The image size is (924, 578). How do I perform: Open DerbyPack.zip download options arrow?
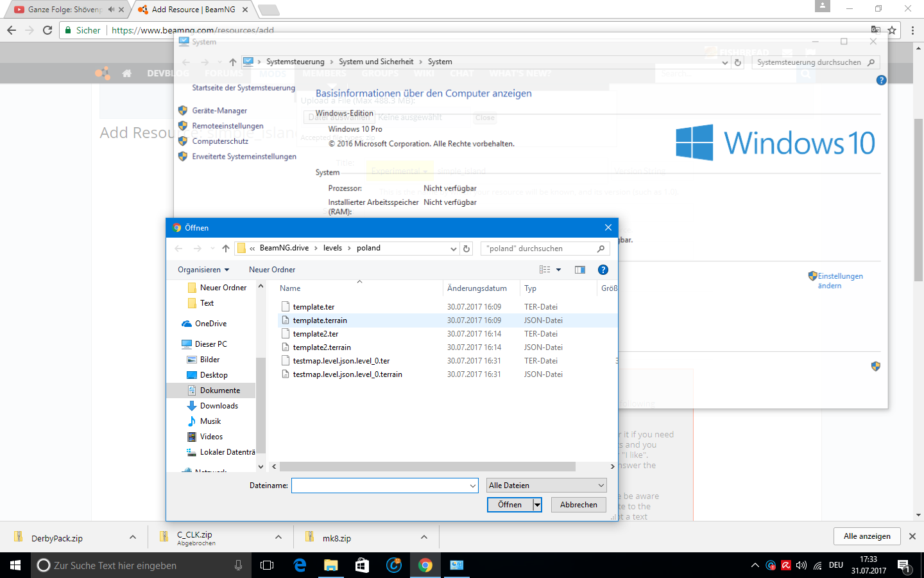click(133, 538)
